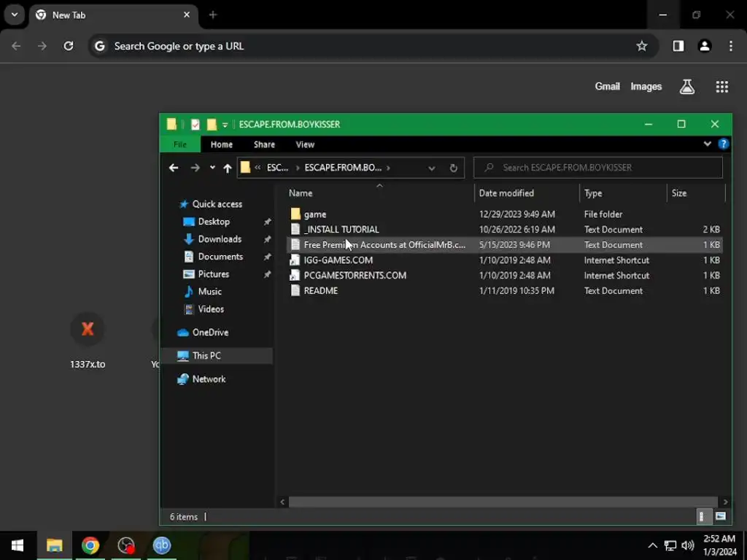Switch to the Home ribbon tab

(222, 144)
